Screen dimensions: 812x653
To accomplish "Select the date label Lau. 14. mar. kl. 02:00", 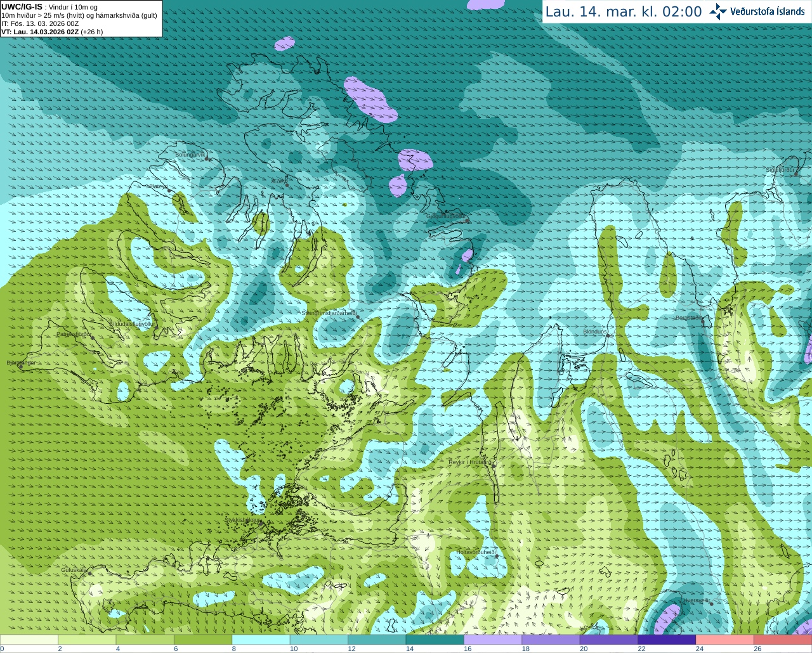I will click(x=624, y=12).
